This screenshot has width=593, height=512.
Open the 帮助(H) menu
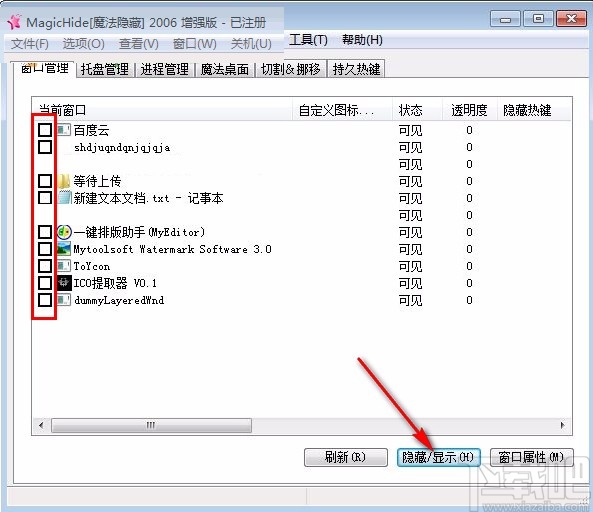point(362,40)
